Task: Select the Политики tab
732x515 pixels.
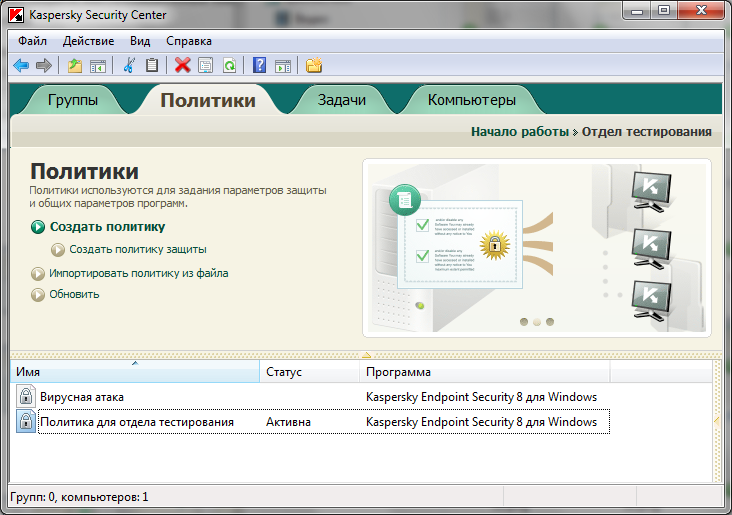Action: (208, 100)
